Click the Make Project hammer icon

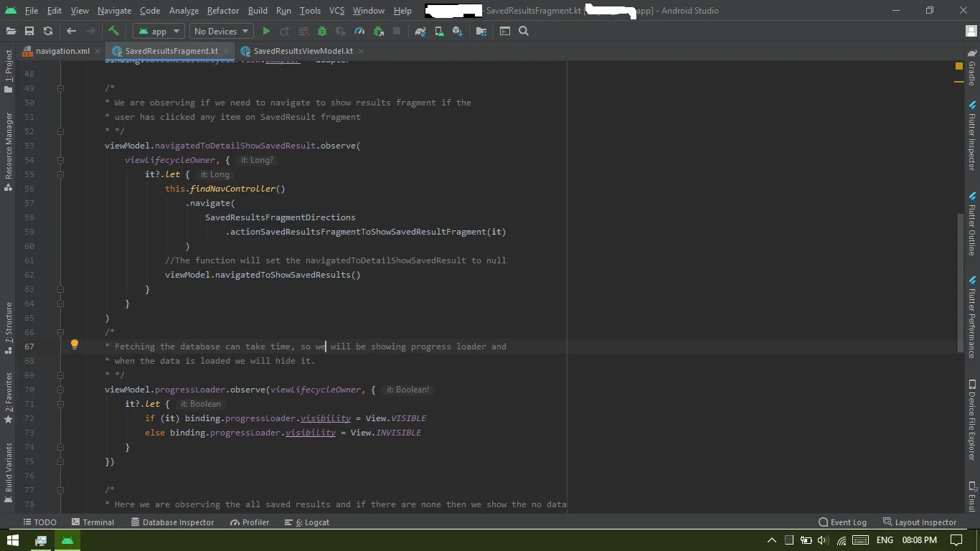(x=113, y=31)
